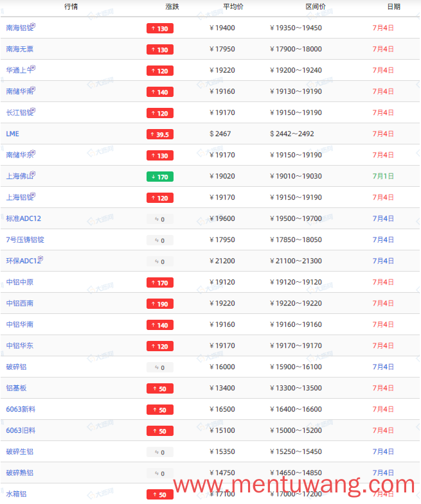Click the 行情 column header
The image size is (421, 504).
[71, 7]
